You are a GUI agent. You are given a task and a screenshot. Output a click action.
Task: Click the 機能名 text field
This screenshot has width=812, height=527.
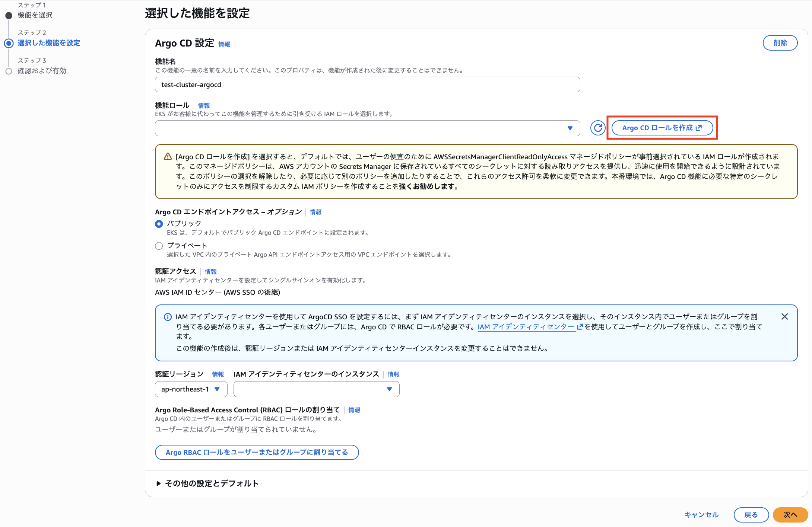click(x=367, y=85)
